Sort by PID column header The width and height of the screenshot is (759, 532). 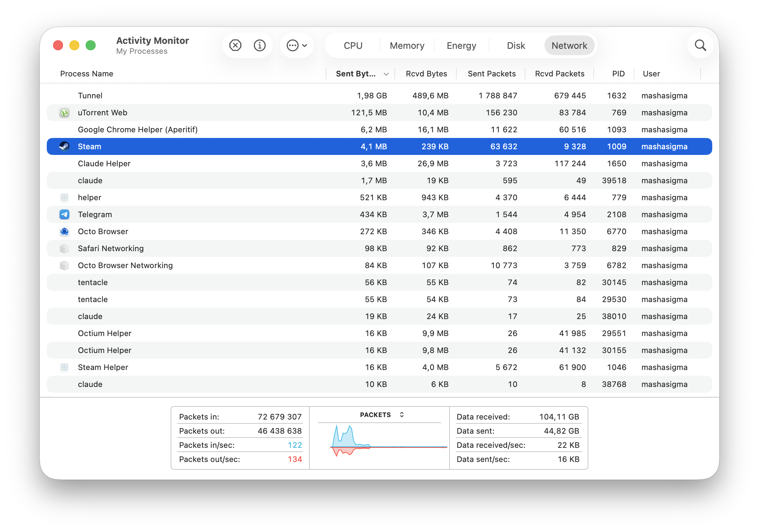[x=618, y=74]
